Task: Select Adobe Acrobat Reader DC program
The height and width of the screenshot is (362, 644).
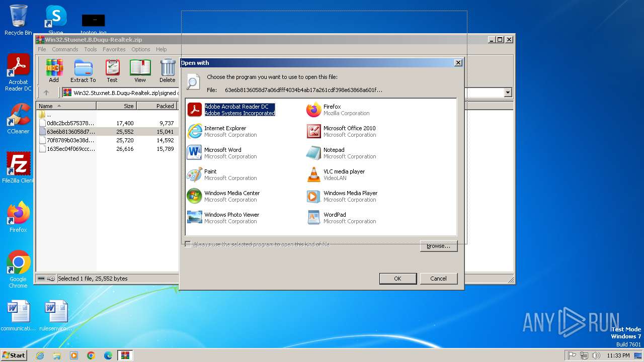Action: 231,110
